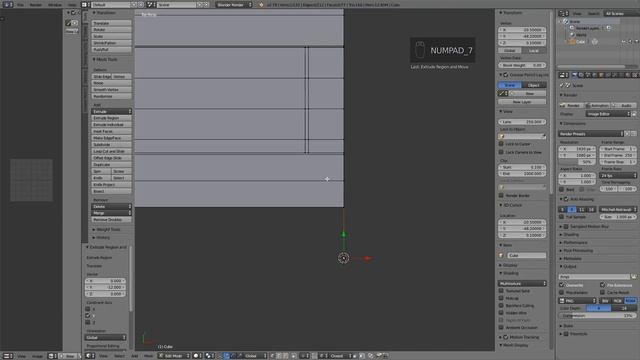Viewport: 640px width, 360px height.
Task: Click the viewport shading icon in 3D header
Action: [x=197, y=356]
